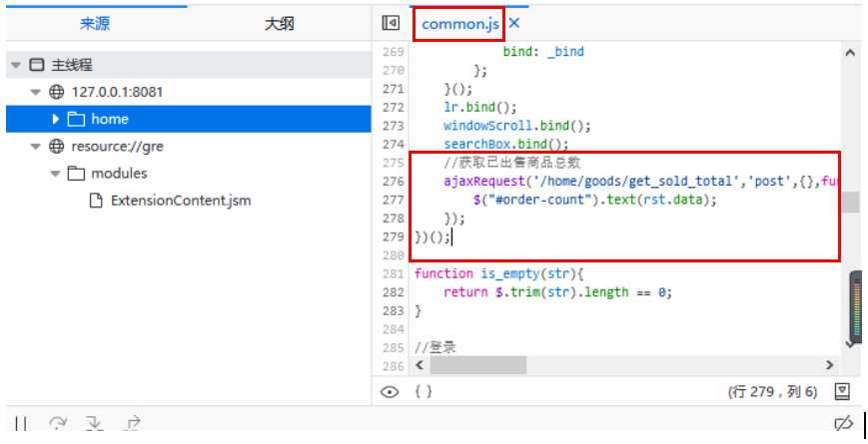Click the step in button

pos(95,423)
